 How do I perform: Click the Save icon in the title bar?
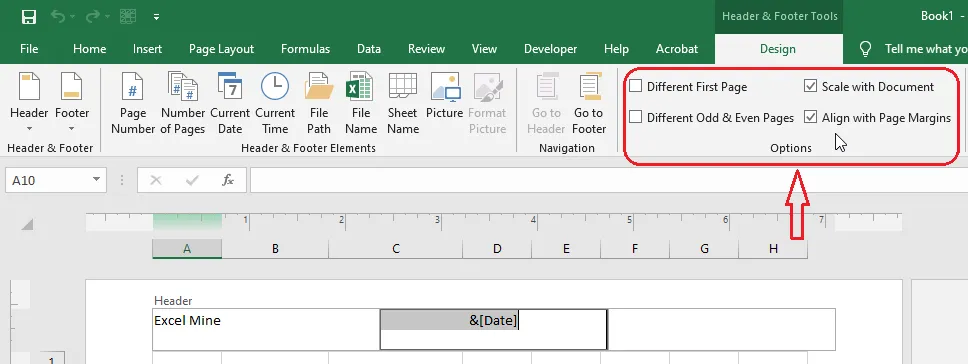pyautogui.click(x=28, y=17)
